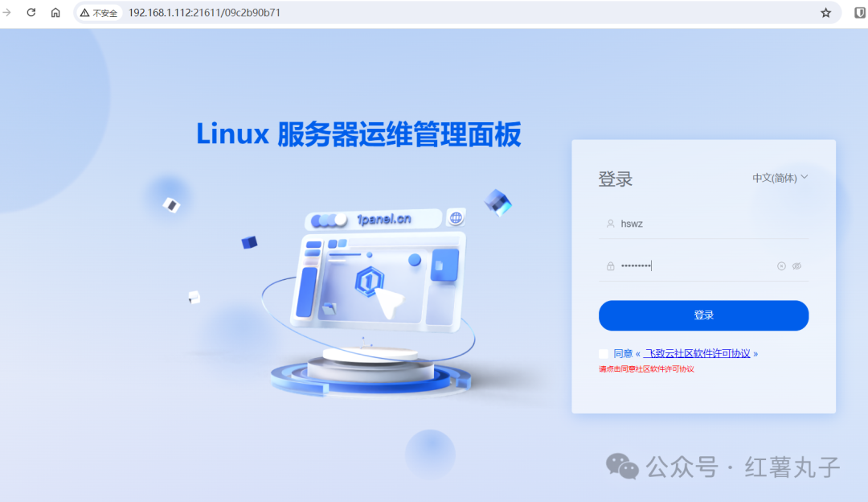Check the agree to license checkbox

(x=604, y=353)
